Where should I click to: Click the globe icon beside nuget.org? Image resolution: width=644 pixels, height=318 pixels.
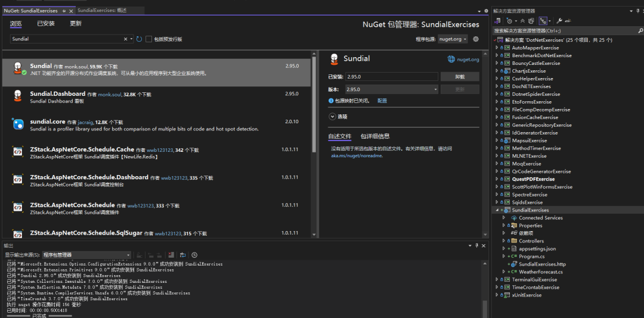451,59
